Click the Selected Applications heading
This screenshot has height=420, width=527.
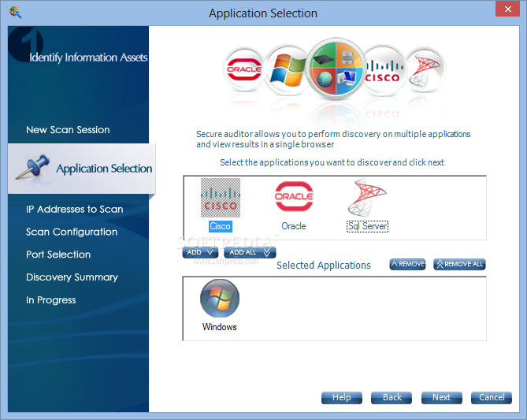coord(323,266)
